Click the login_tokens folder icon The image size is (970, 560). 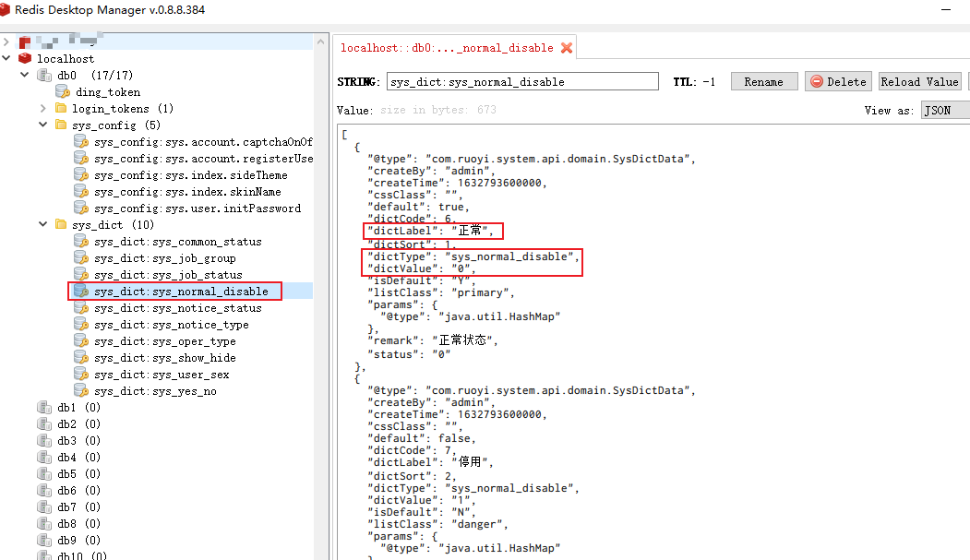(x=61, y=108)
